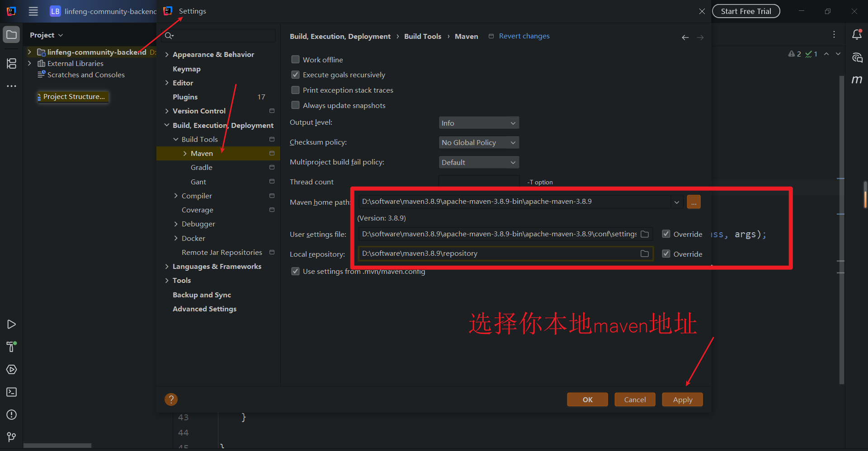Uncheck Execute goals recursively

(x=295, y=75)
